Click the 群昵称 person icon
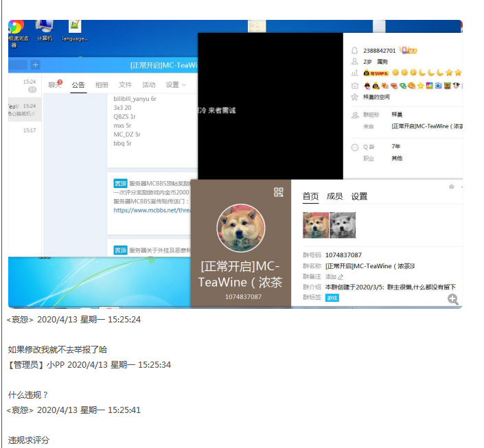 [355, 115]
